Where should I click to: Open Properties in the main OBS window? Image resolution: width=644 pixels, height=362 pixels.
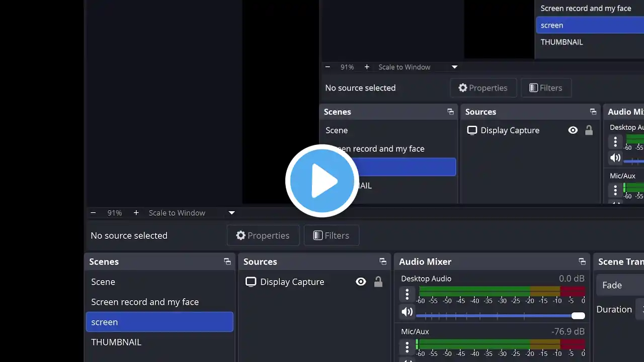263,235
